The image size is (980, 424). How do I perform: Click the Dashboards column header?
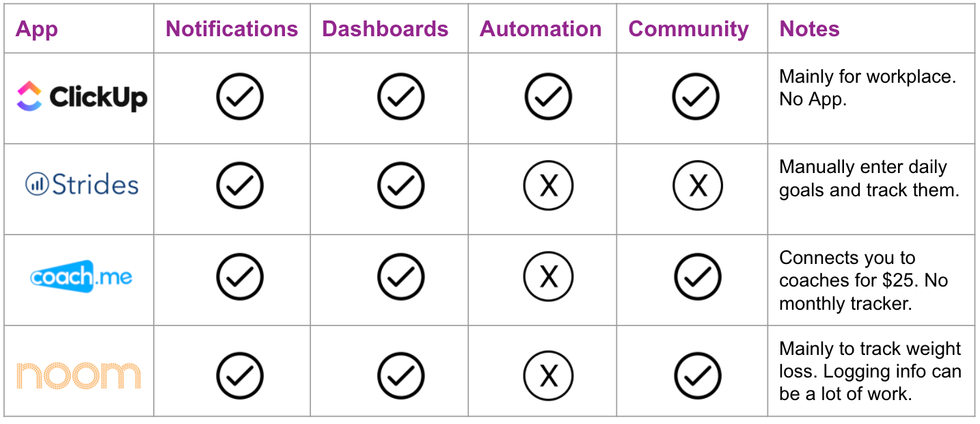click(385, 29)
